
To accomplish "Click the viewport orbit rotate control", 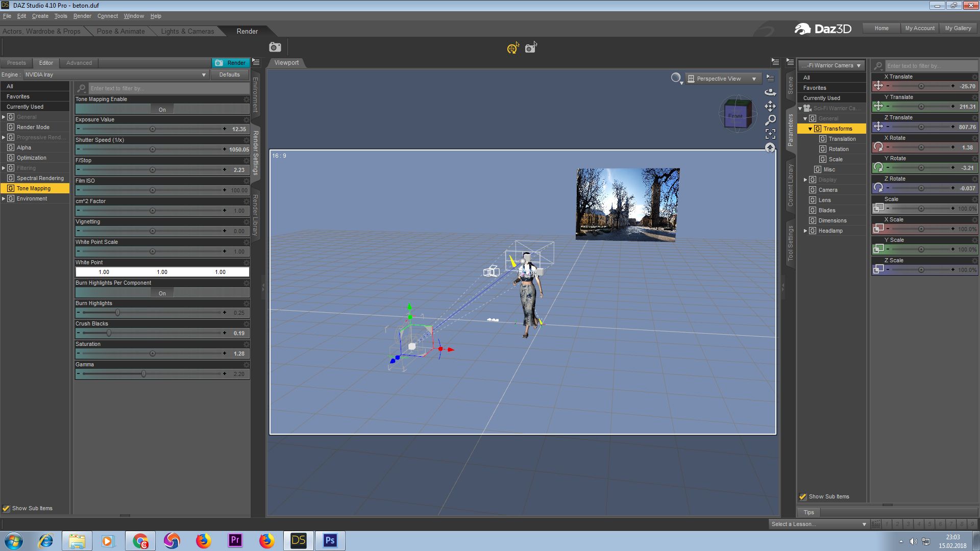I will (770, 92).
